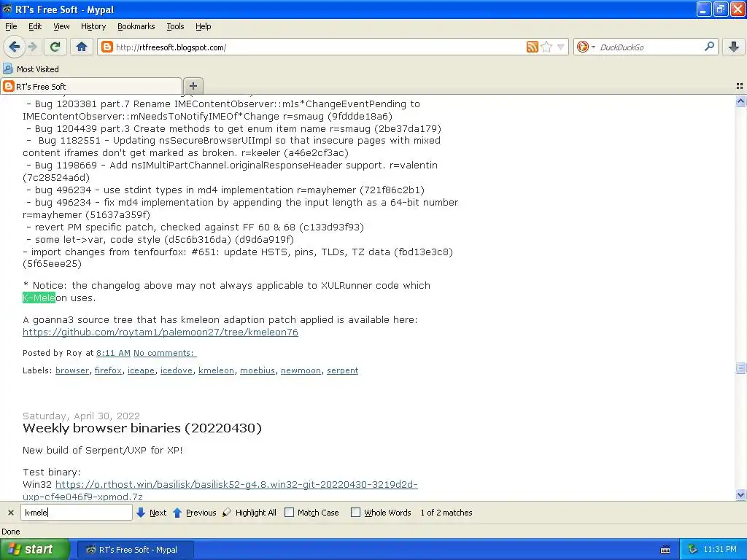The image size is (747, 560).
Task: Click the find text input field
Action: tap(76, 513)
